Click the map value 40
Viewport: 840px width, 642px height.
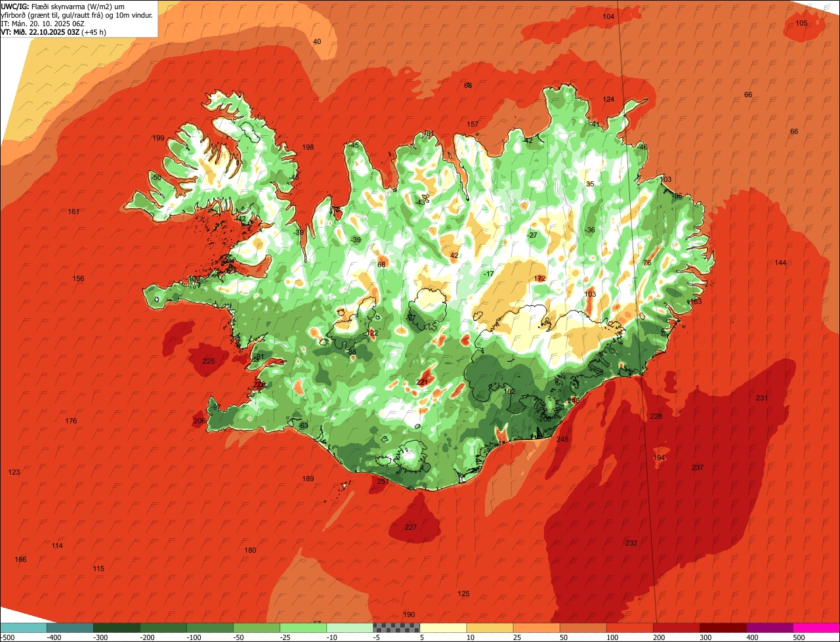pos(317,41)
